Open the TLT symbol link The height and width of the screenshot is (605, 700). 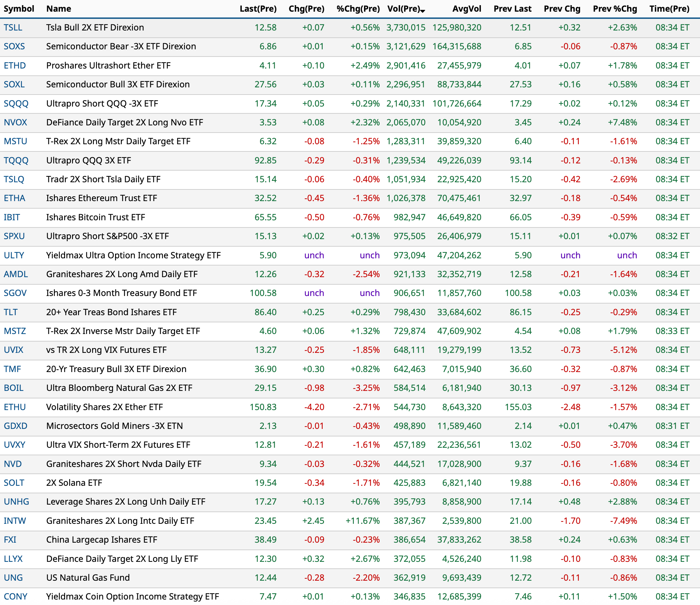coord(11,312)
